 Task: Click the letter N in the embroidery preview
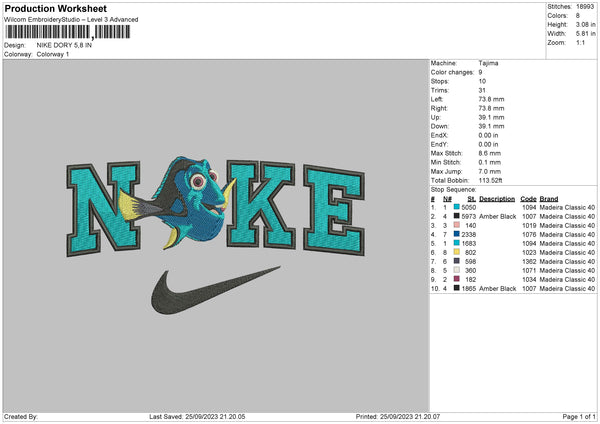[103, 209]
